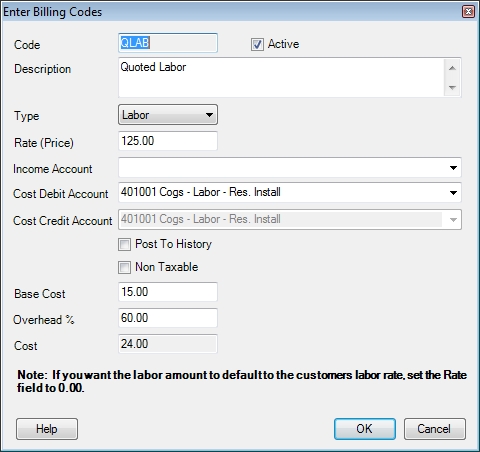This screenshot has height=452, width=480.
Task: Click the Description scrollbar up arrow
Action: (452, 68)
